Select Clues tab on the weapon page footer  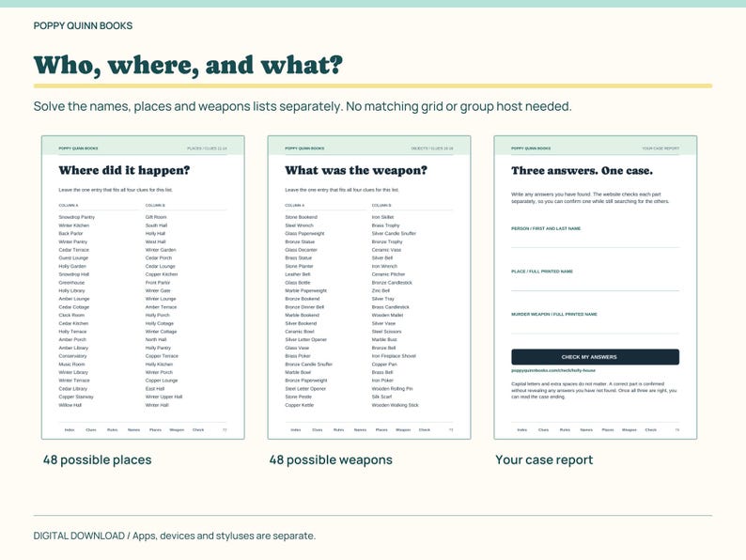(318, 429)
